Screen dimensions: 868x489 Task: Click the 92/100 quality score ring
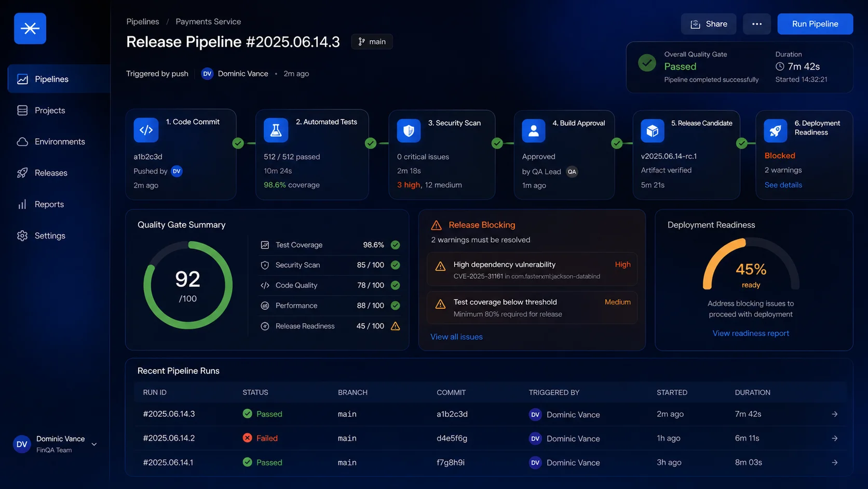click(188, 285)
